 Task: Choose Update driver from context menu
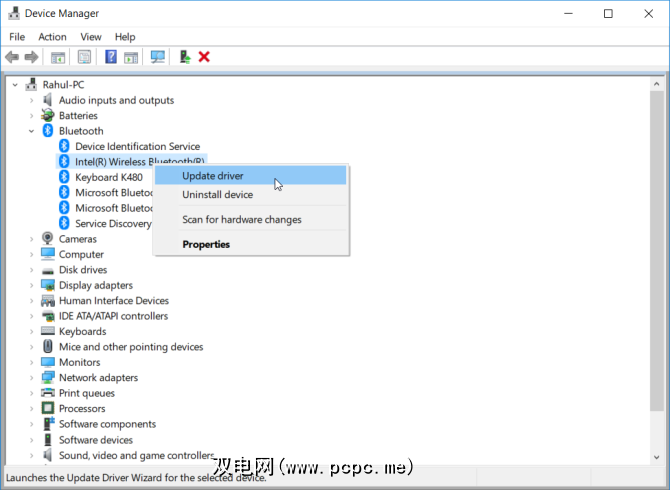(250, 176)
